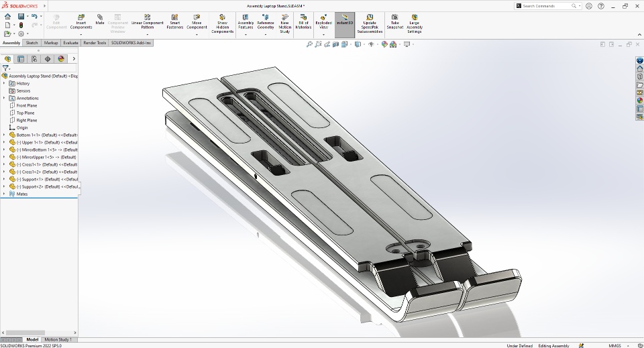Screen dimensions: 644x348
Task: Switch to FeatureManager design tree tab
Action: (x=7, y=59)
